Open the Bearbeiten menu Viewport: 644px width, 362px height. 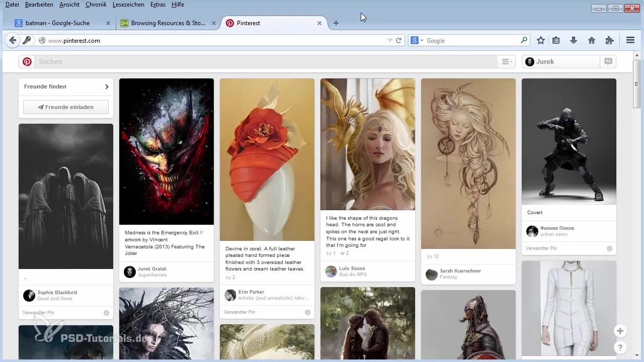coord(39,5)
